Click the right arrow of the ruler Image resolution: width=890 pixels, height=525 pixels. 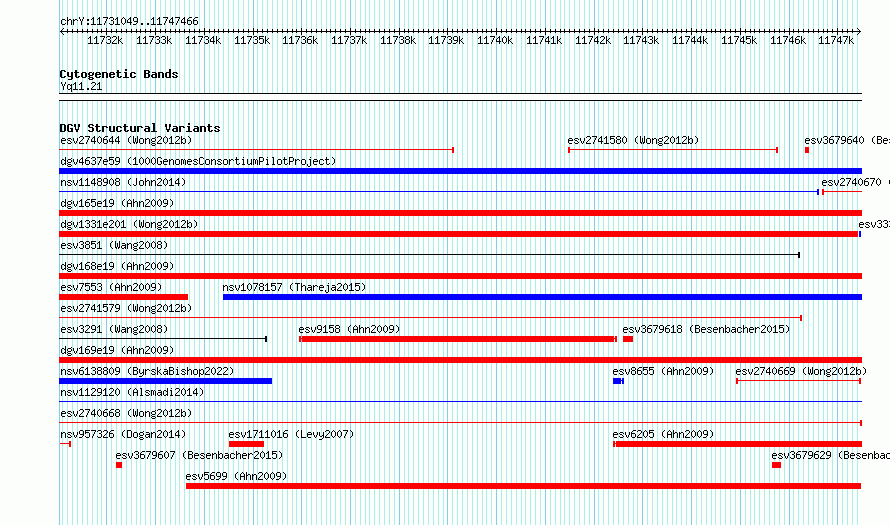pos(859,32)
